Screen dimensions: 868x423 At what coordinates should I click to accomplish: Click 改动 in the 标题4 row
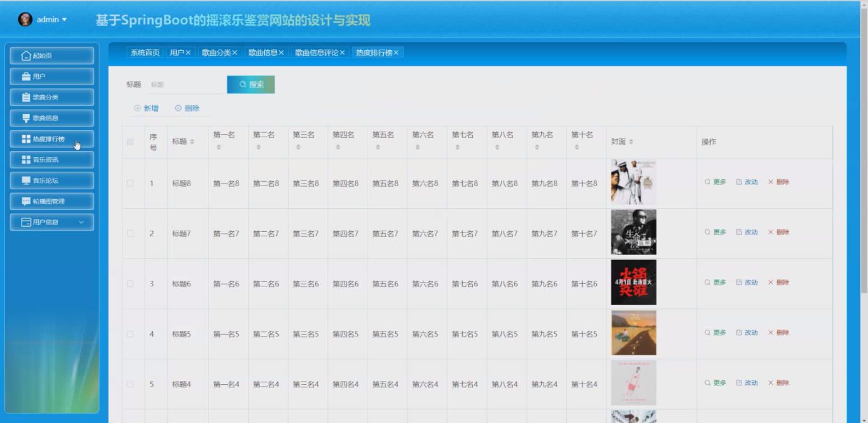747,383
